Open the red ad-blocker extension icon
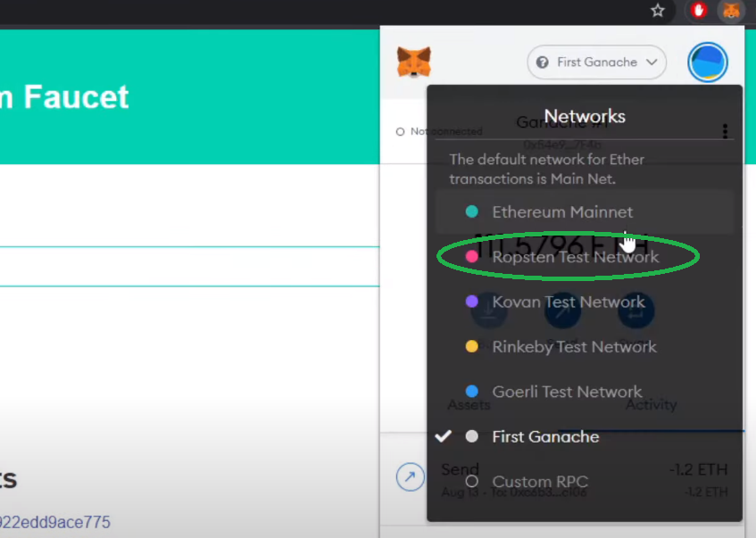 [x=699, y=10]
